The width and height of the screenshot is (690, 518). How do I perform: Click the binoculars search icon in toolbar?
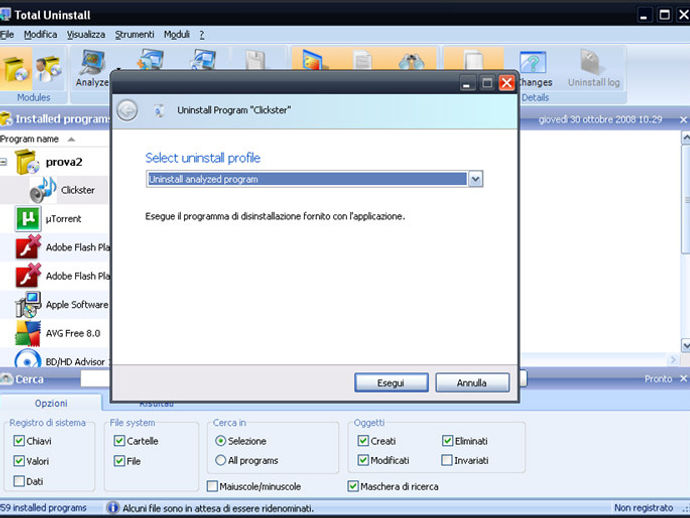(x=411, y=61)
